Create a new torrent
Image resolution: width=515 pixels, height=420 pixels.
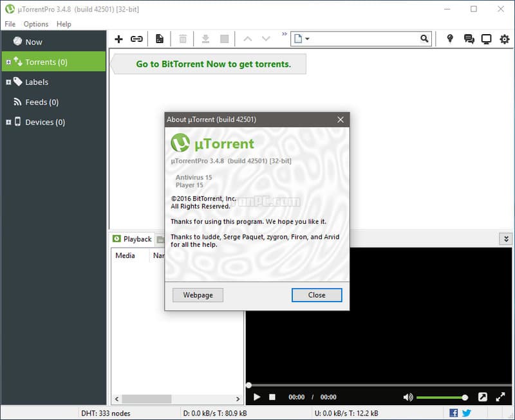coord(159,39)
